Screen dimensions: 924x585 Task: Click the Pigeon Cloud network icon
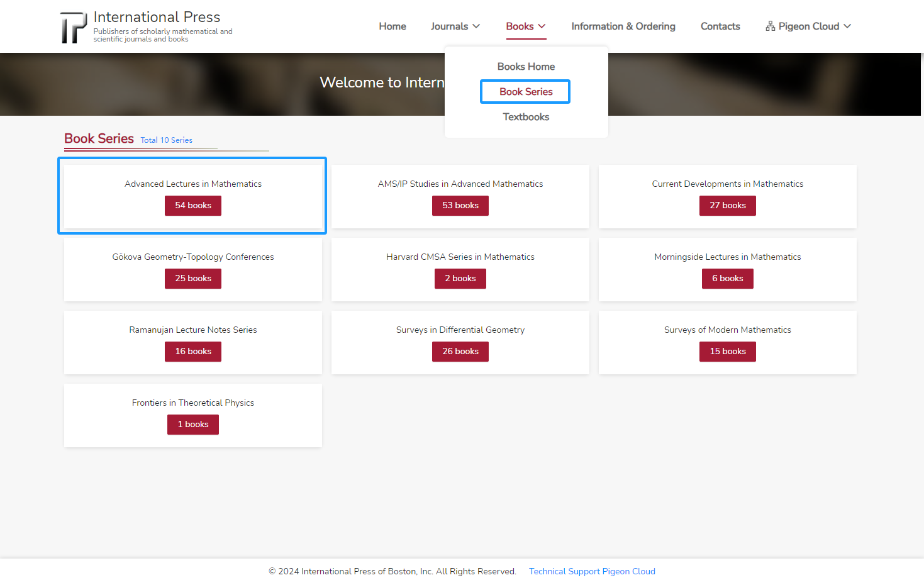tap(770, 26)
